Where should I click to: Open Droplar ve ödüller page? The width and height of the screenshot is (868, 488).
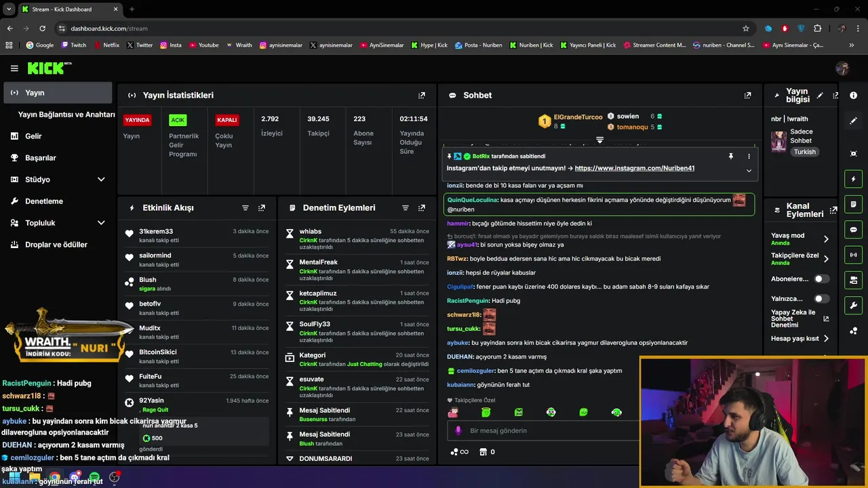pyautogui.click(x=58, y=245)
